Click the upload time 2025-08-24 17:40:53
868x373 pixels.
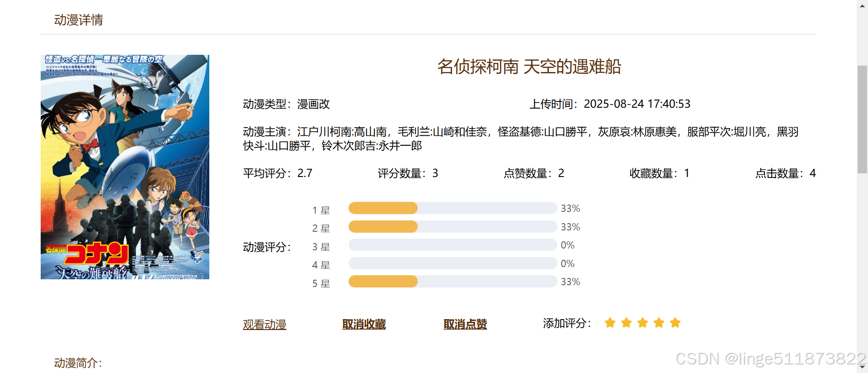point(637,104)
